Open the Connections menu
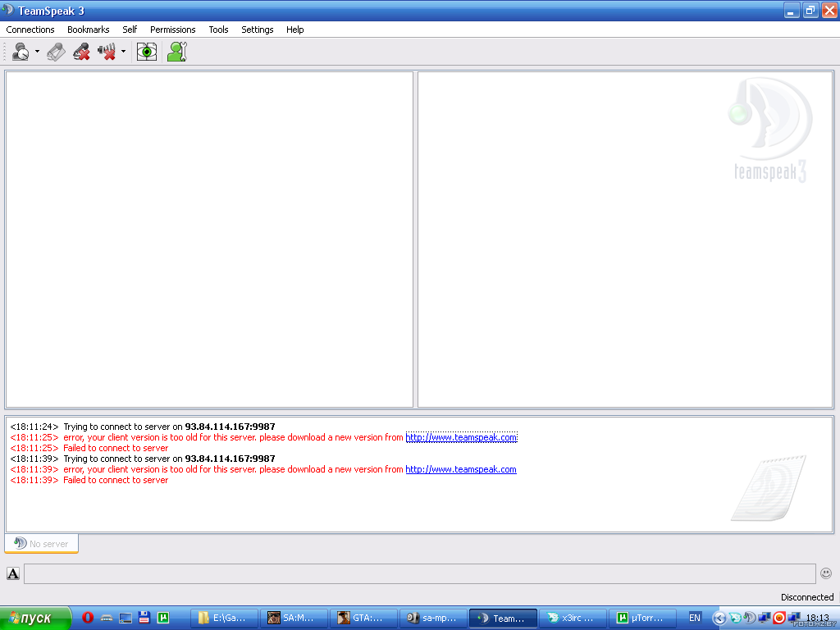The height and width of the screenshot is (630, 840). coord(30,30)
